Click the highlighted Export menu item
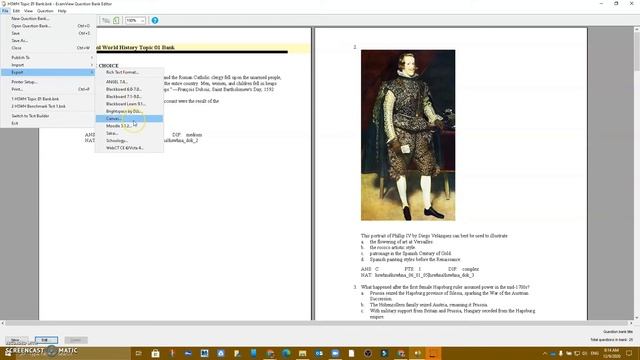Image resolution: width=640 pixels, height=360 pixels. [x=47, y=72]
